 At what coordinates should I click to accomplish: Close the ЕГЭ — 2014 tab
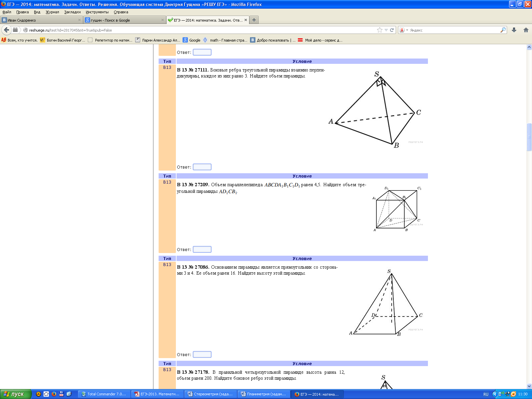point(246,20)
